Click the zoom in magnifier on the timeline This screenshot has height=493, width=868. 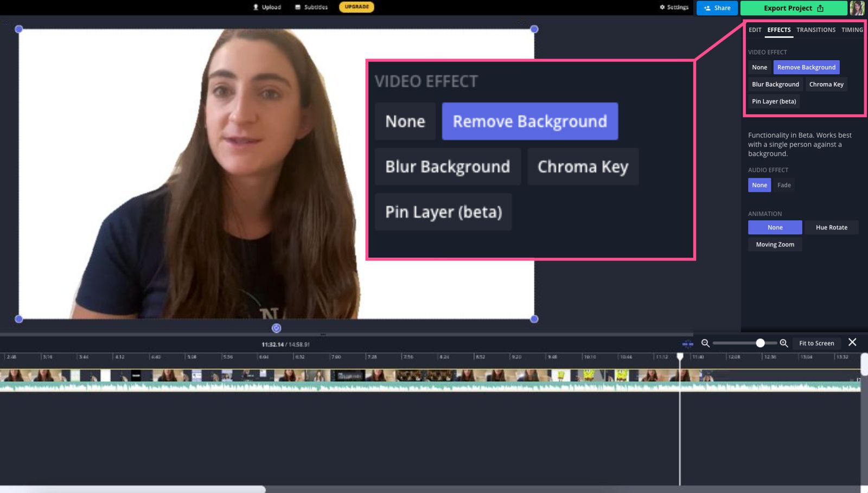[x=783, y=343]
